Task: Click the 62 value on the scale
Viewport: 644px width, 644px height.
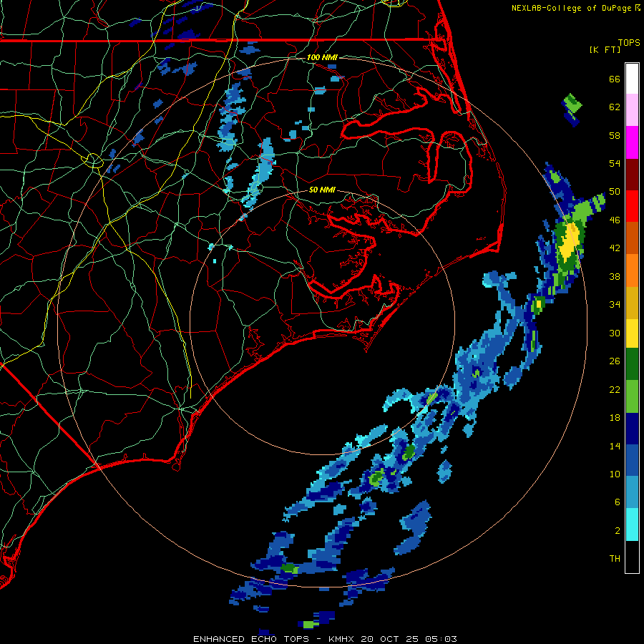Action: 615,107
